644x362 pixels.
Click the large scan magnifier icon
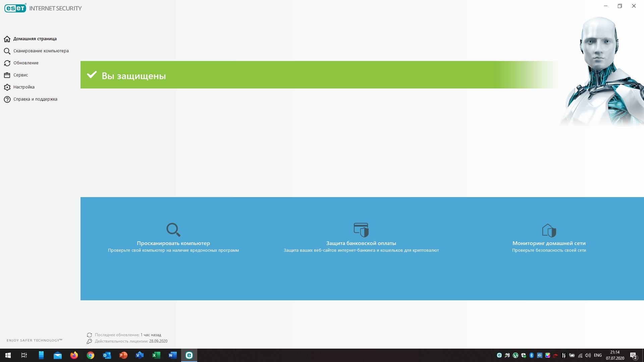point(173,230)
